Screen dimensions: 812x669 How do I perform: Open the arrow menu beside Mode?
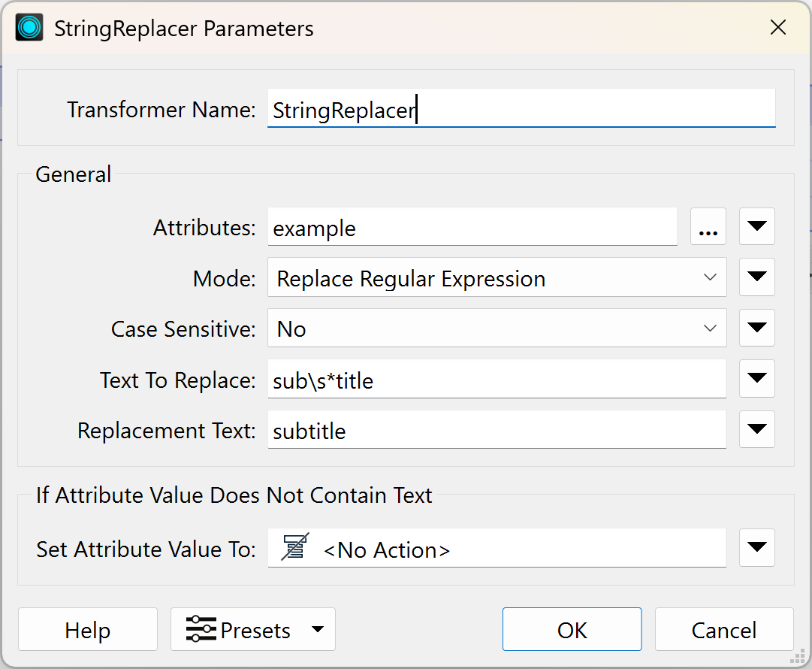(756, 277)
